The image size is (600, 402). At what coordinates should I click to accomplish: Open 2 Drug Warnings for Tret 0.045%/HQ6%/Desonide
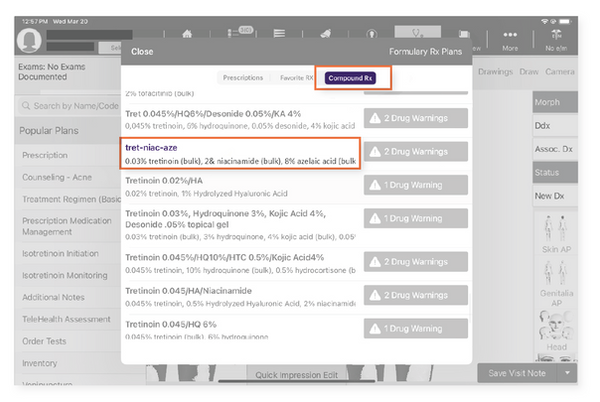(416, 118)
